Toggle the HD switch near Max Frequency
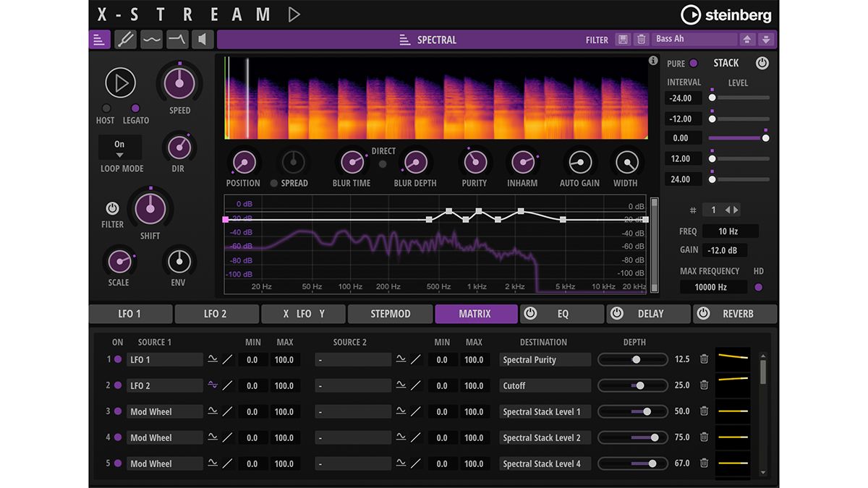Screen dimensions: 868x488 [x=758, y=286]
